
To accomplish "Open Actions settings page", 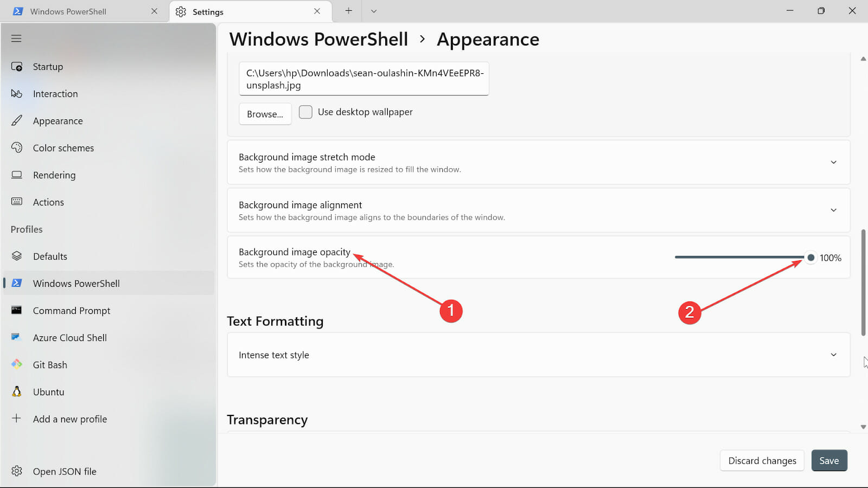I will pyautogui.click(x=108, y=202).
